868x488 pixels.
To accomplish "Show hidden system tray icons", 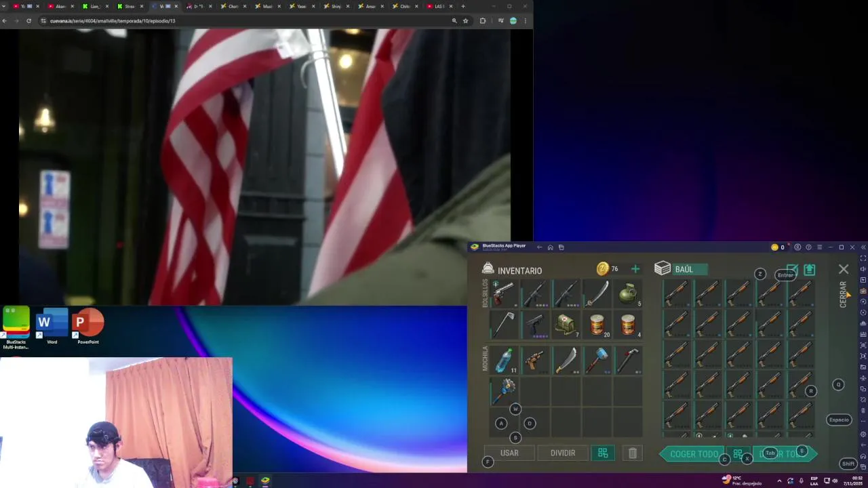I will 779,481.
